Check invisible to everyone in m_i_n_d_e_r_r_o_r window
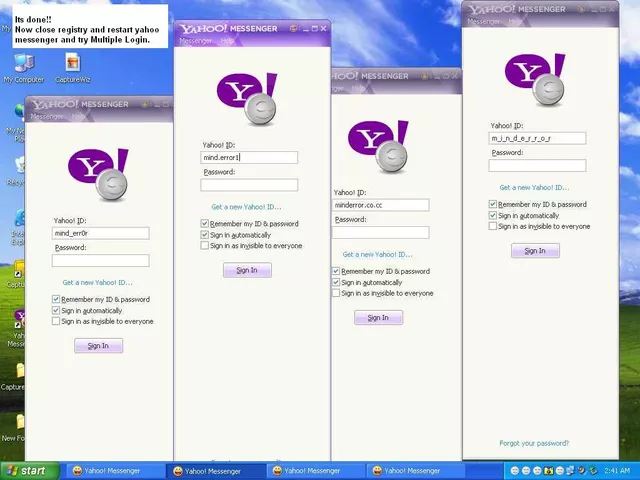 click(x=493, y=226)
